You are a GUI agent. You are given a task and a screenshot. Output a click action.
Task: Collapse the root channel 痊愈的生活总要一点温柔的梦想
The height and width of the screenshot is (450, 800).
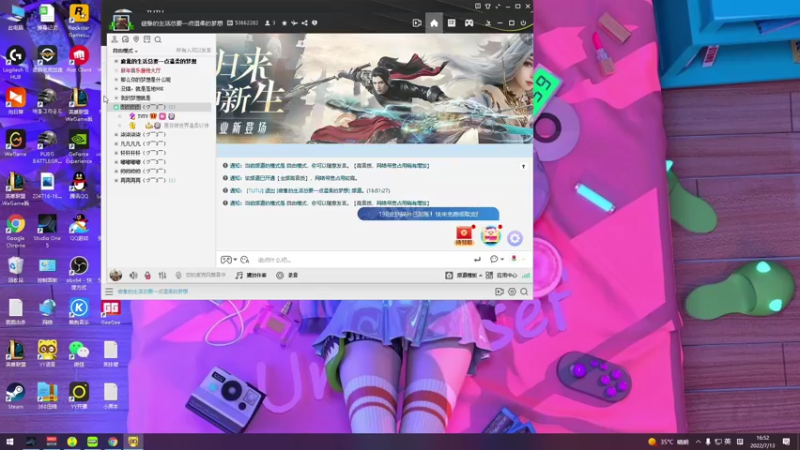tap(116, 61)
